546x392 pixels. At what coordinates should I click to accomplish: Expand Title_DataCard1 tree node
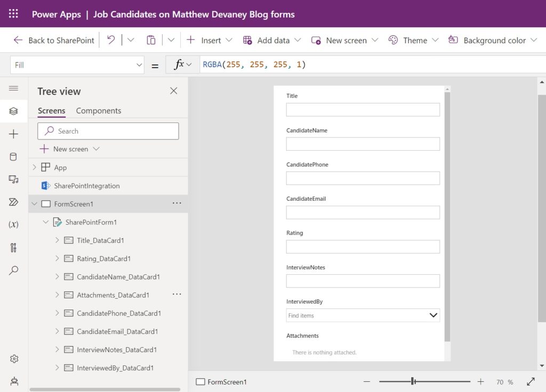click(57, 240)
